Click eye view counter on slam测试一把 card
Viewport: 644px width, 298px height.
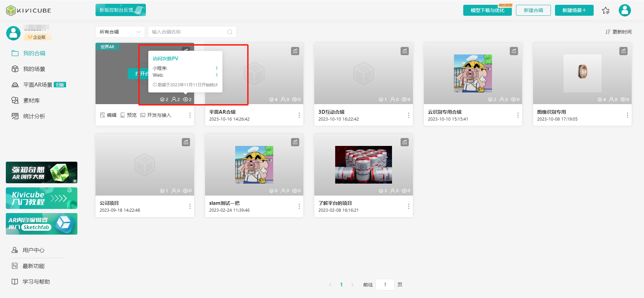click(295, 191)
